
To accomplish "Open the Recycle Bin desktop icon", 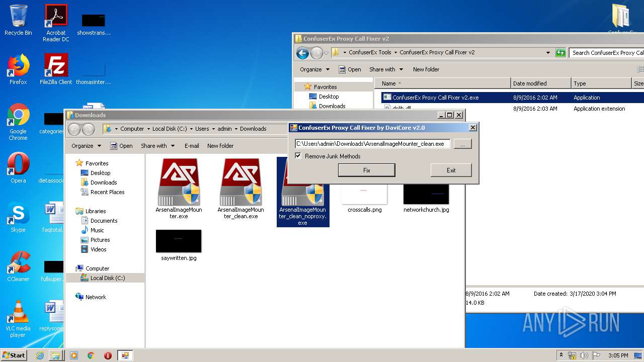I will [18, 21].
